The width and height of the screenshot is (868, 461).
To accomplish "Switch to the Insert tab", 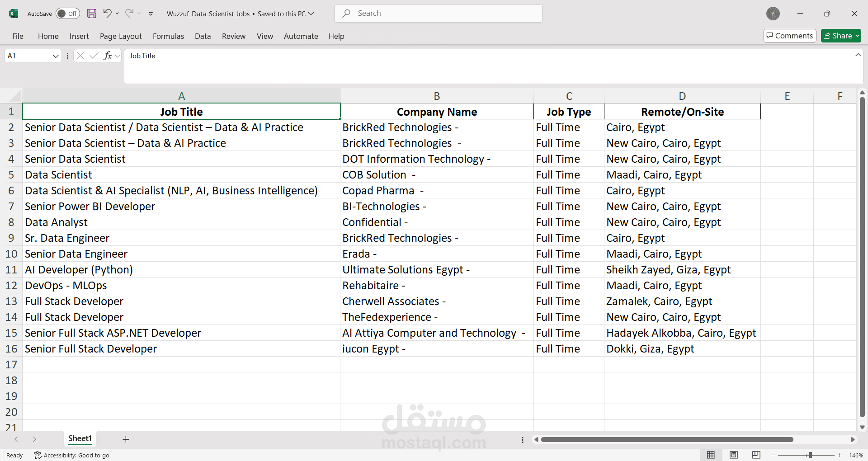I will [x=79, y=36].
